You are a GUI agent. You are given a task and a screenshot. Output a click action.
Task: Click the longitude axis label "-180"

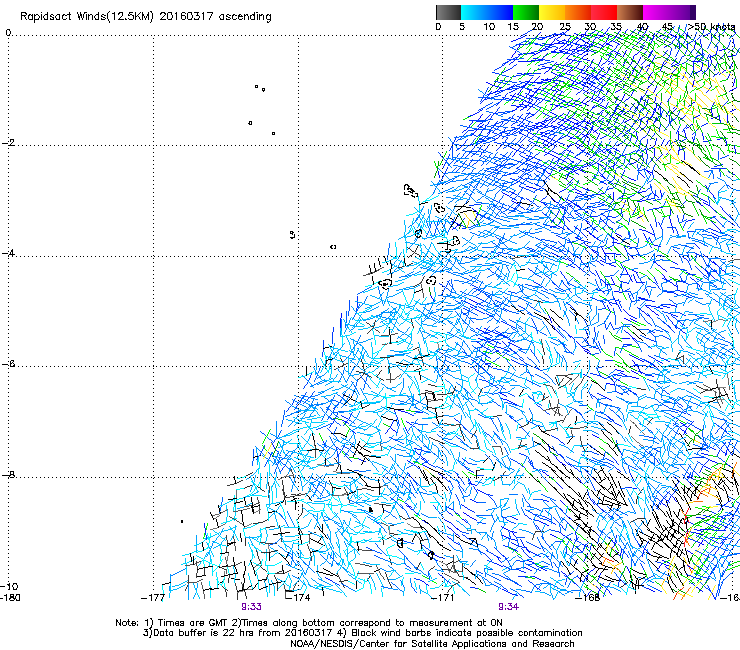10,598
